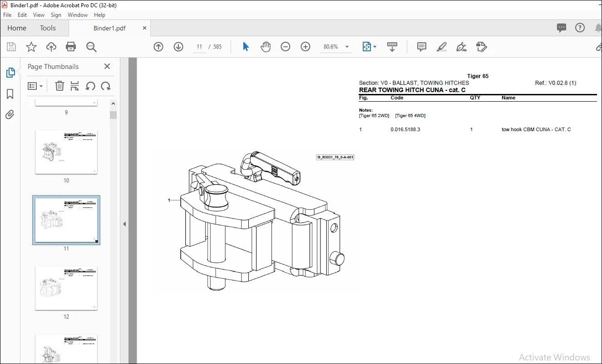
Task: Click the [Tiger 65 4WD] note
Action: pyautogui.click(x=410, y=116)
